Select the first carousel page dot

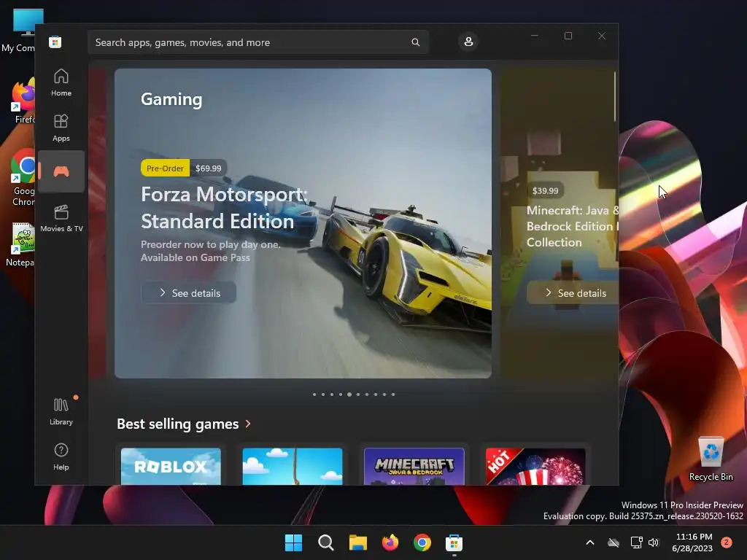click(314, 394)
